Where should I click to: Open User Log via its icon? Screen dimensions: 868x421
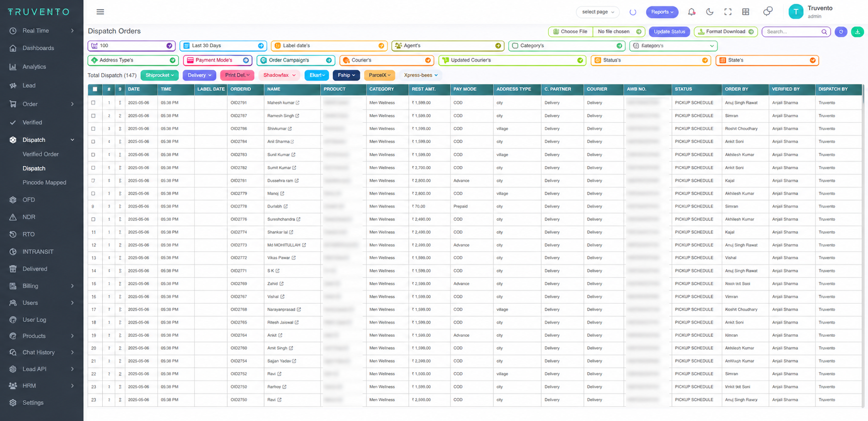(x=13, y=320)
